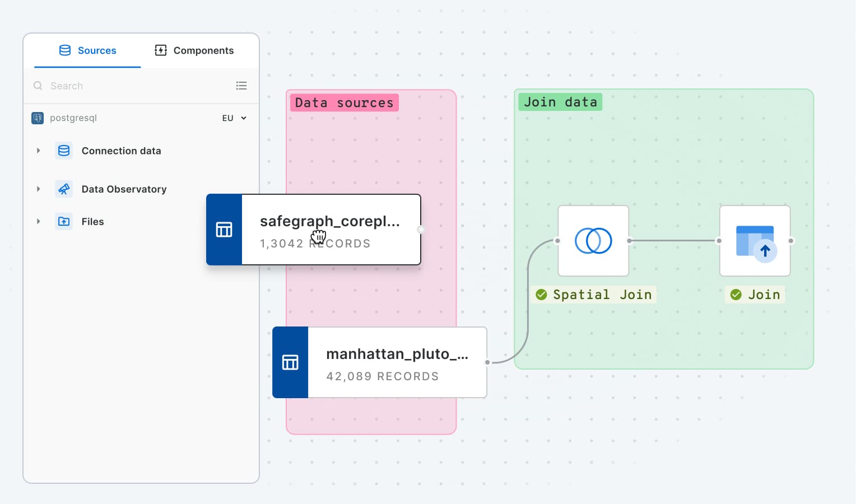Screen dimensions: 856x504
Task: Click the safegraph_corepl table icon
Action: tap(224, 230)
